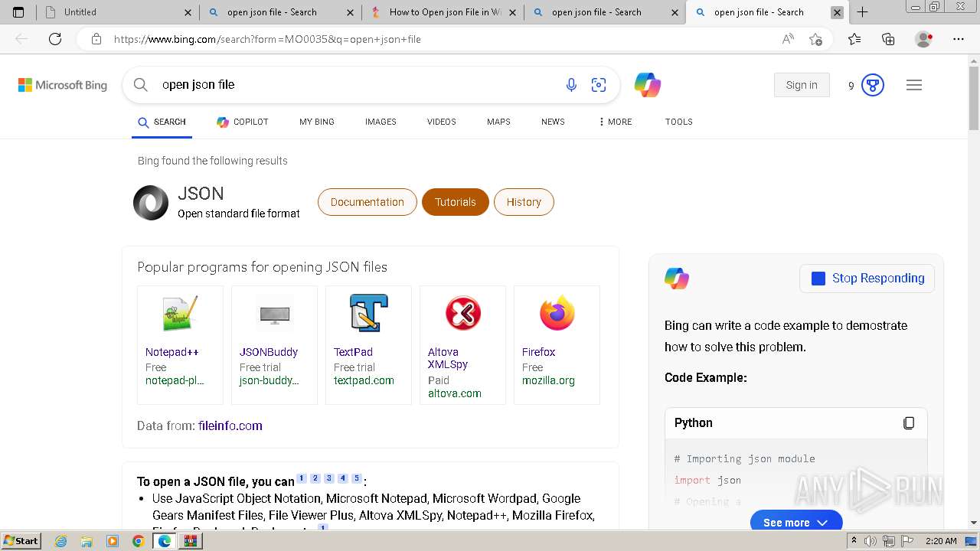980x551 pixels.
Task: Open the TOOLS filter option
Action: pos(679,122)
